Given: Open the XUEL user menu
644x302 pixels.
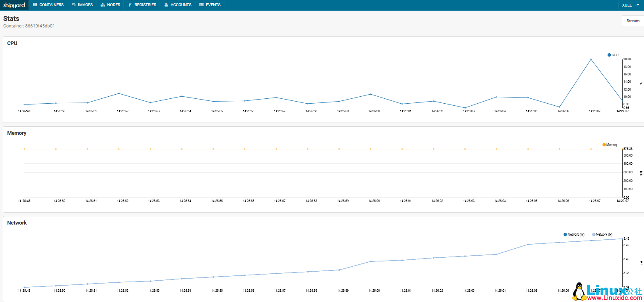Looking at the screenshot, I should coord(627,5).
